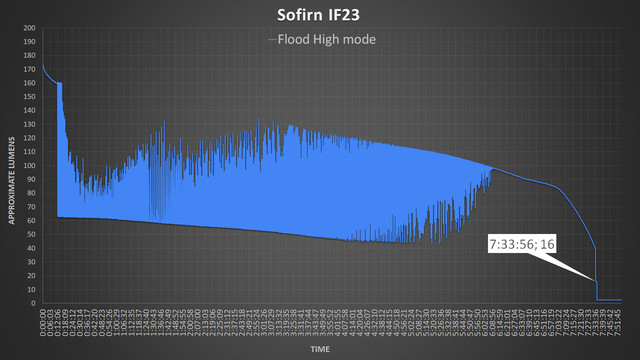Click the y-axis value 140

point(29,111)
